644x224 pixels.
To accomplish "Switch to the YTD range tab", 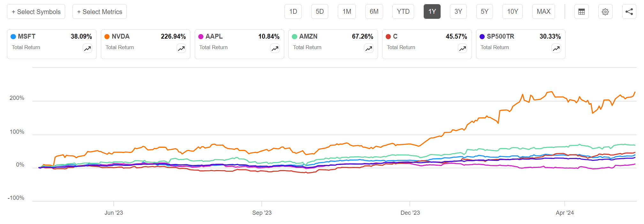I will pos(403,11).
